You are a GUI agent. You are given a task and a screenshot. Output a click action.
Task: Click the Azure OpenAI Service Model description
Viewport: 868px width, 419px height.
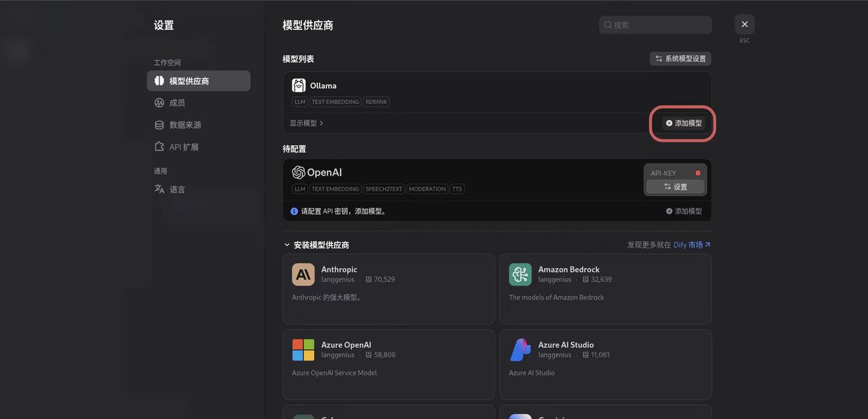tap(334, 373)
